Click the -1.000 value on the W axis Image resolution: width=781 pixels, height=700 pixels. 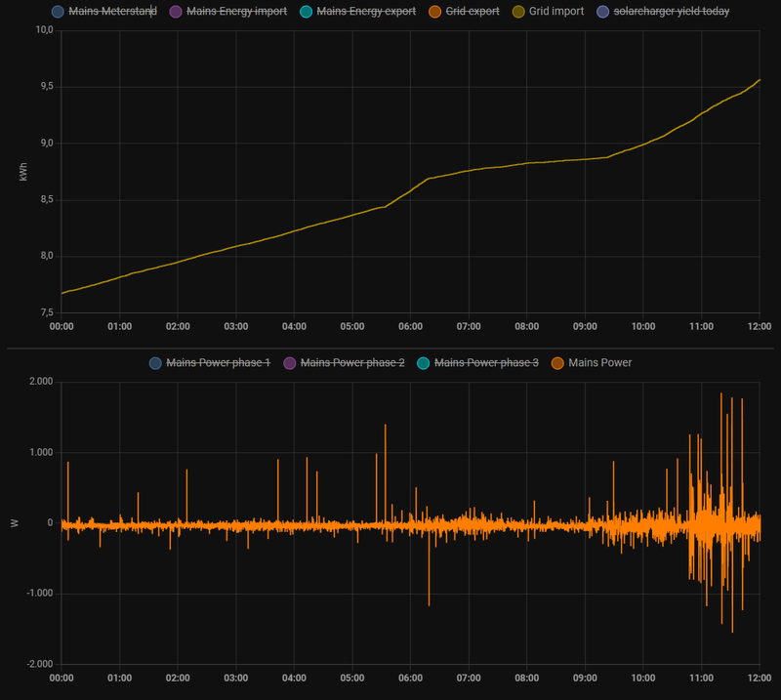pyautogui.click(x=39, y=593)
